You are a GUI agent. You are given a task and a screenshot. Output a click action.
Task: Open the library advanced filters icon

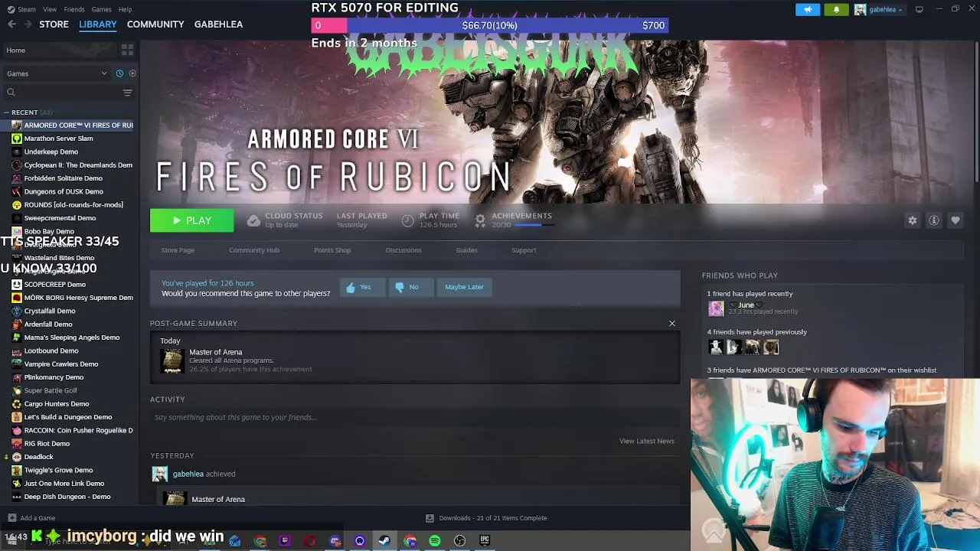point(127,93)
